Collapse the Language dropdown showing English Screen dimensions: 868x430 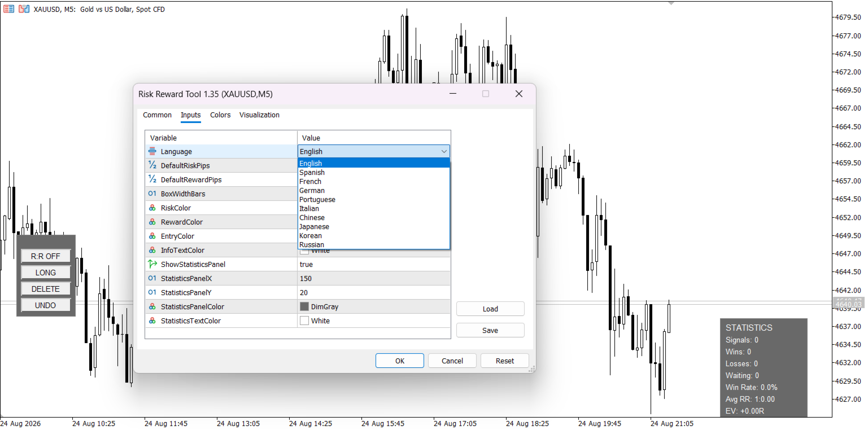click(x=444, y=151)
